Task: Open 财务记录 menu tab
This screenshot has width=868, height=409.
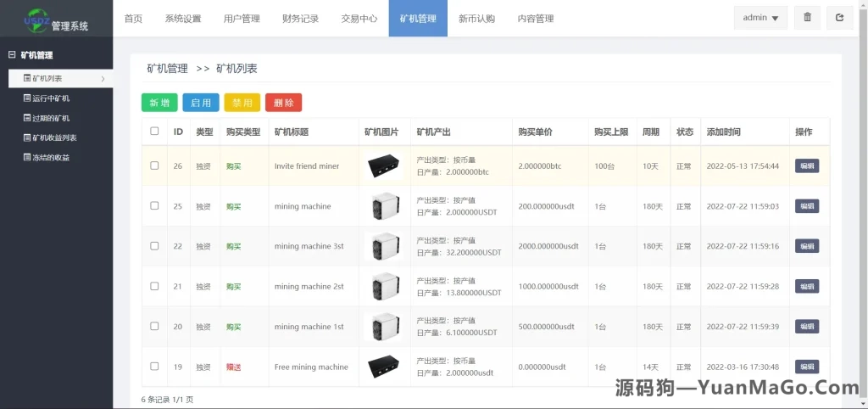Action: point(301,19)
